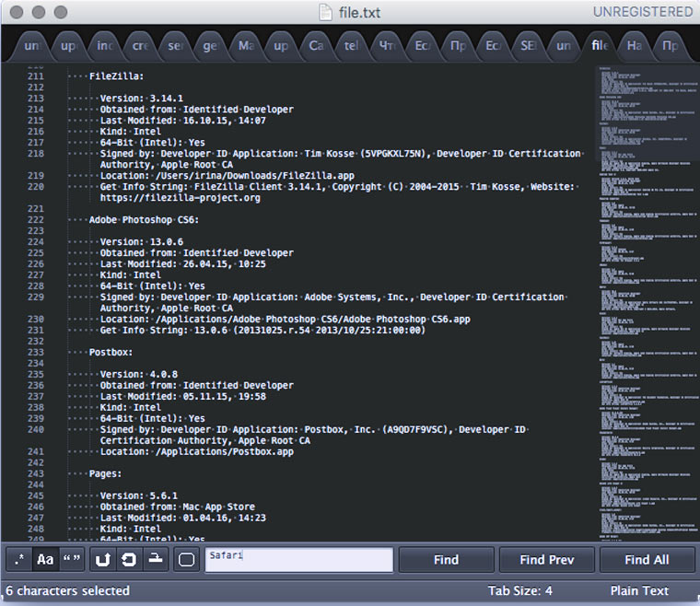Click the https://filezilla-project.org text
The width and height of the screenshot is (700, 606).
click(x=180, y=198)
